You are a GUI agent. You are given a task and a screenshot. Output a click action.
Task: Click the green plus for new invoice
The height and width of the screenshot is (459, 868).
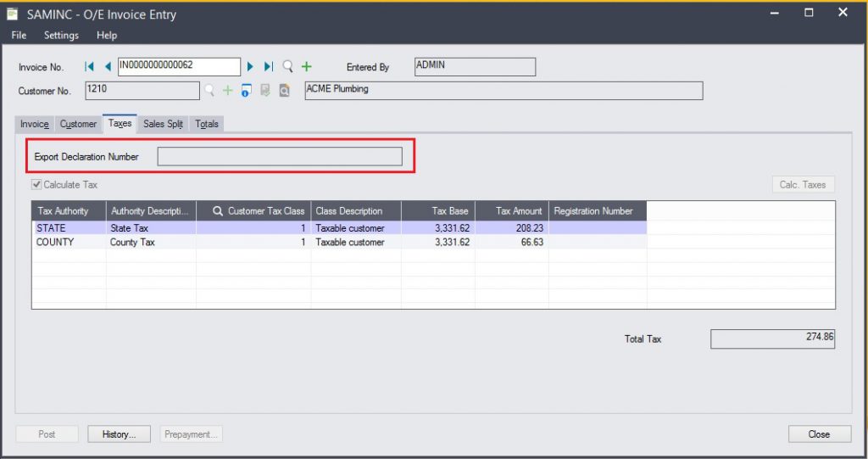pos(307,66)
